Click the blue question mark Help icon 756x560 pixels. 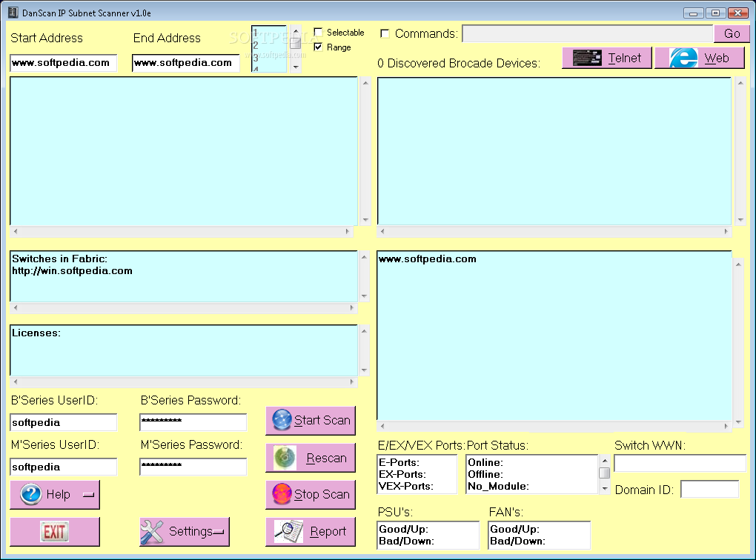pyautogui.click(x=31, y=494)
